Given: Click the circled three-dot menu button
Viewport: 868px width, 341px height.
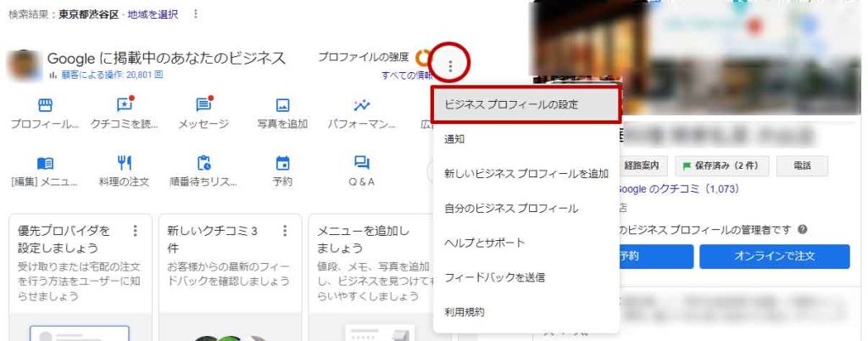Looking at the screenshot, I should click(451, 64).
